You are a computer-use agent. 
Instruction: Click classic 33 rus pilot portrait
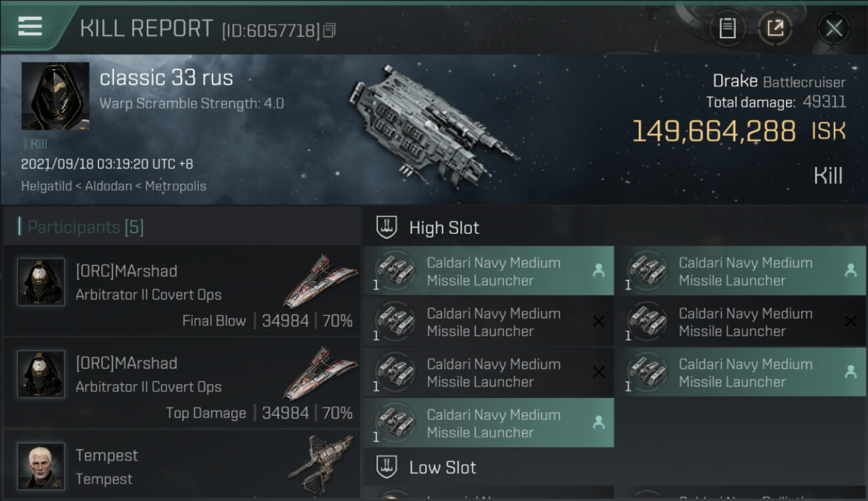tap(55, 96)
